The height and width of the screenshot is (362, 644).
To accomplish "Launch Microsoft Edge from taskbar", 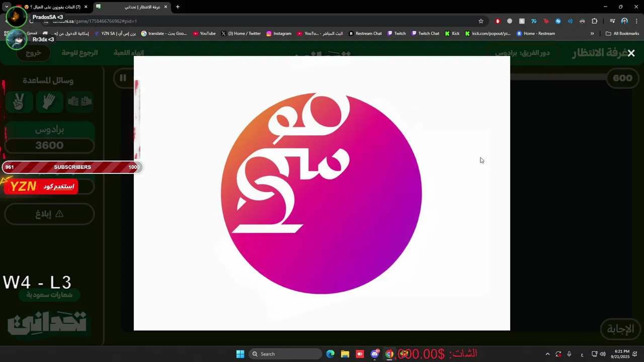I will pyautogui.click(x=331, y=354).
